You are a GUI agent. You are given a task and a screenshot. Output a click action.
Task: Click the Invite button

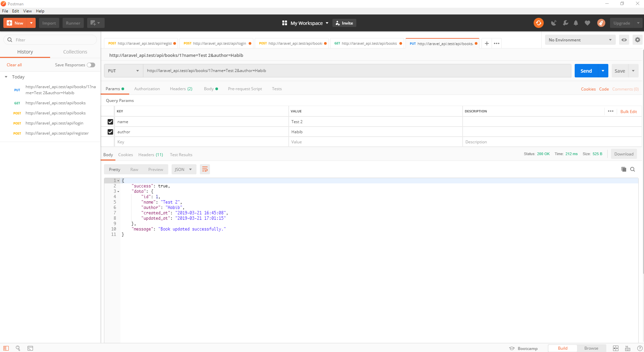pos(344,23)
